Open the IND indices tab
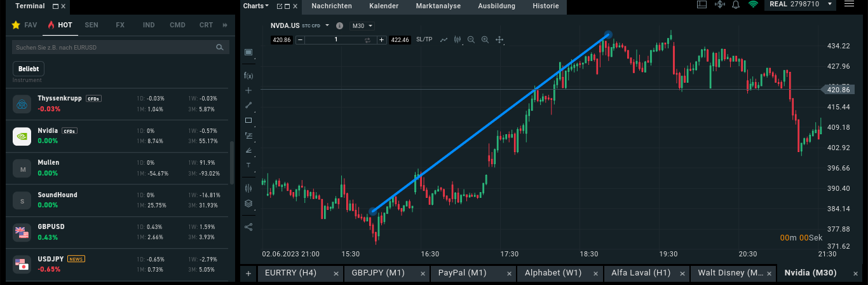Viewport: 868px width, 285px height. pos(149,25)
